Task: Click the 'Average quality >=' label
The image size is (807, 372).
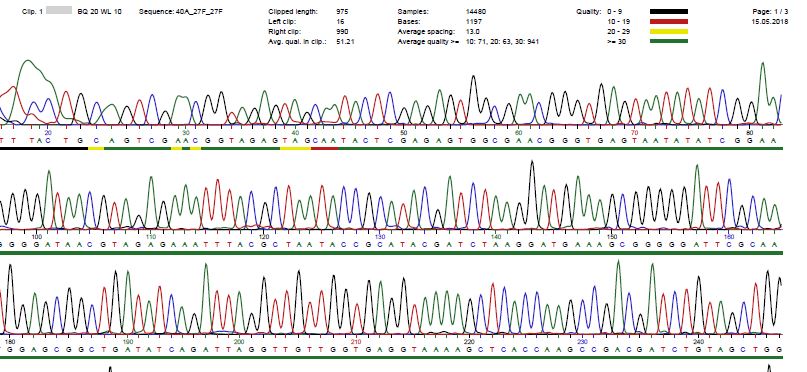Action: tap(428, 42)
